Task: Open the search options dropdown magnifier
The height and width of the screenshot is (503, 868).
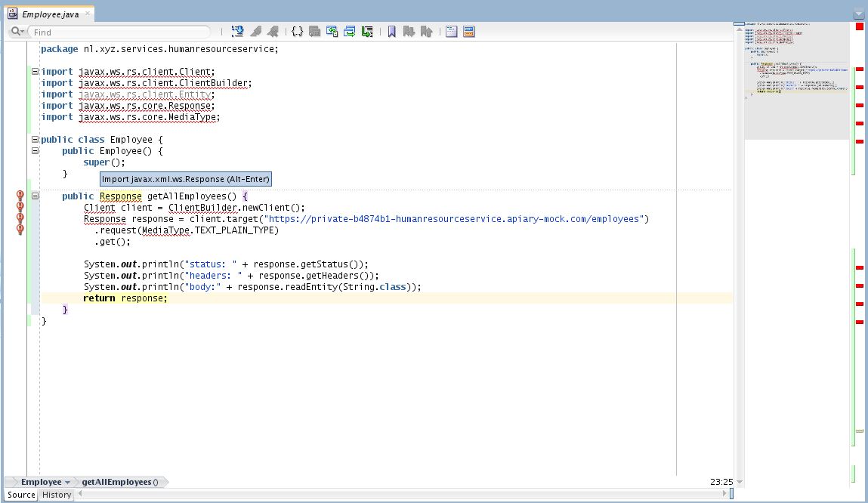Action: [x=18, y=32]
